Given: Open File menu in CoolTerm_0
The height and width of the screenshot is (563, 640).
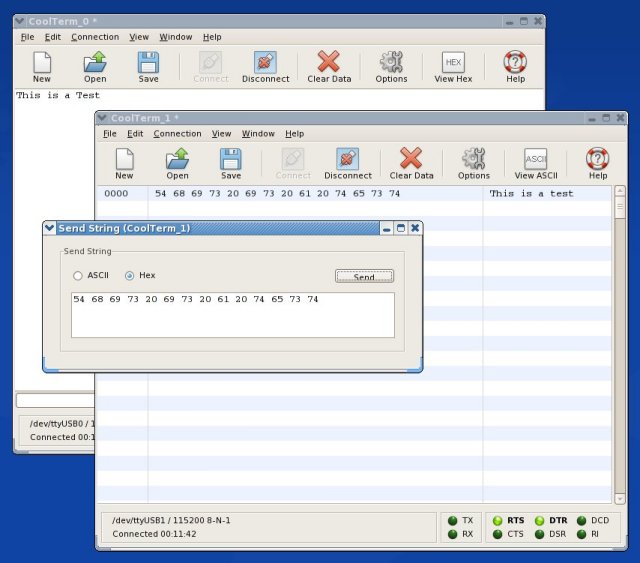Looking at the screenshot, I should click(27, 37).
